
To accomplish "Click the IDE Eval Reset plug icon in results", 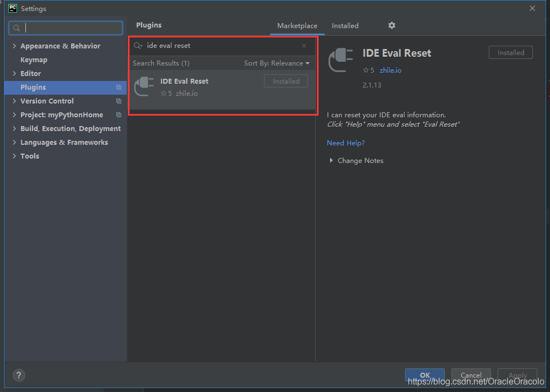I will pos(144,86).
